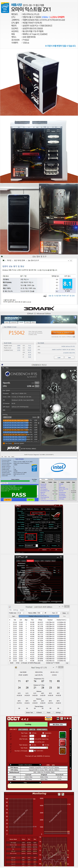Select the Mainboard tab in the second CPU-Z window
This screenshot has width=78, height=868.
(x=30, y=561)
